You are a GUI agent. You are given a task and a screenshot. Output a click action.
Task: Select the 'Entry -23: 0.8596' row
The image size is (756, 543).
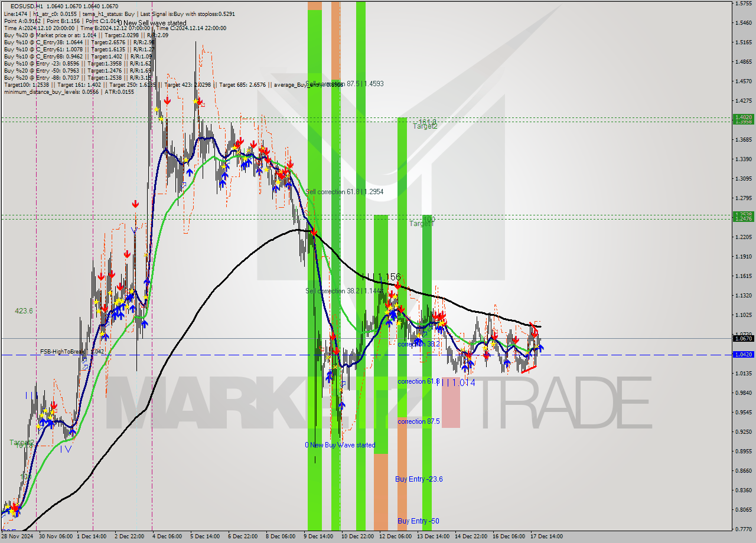pos(77,64)
